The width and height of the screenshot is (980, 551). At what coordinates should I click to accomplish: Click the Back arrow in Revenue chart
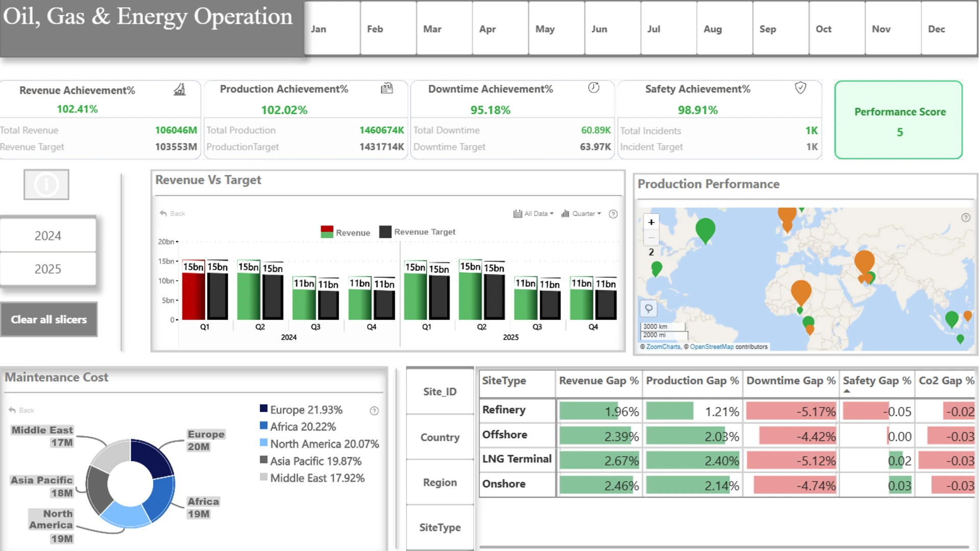tap(172, 213)
